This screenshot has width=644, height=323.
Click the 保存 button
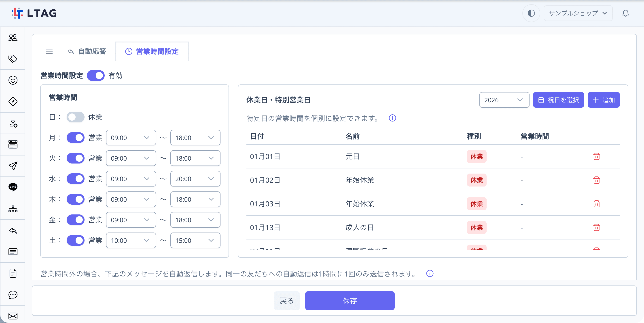tap(350, 300)
